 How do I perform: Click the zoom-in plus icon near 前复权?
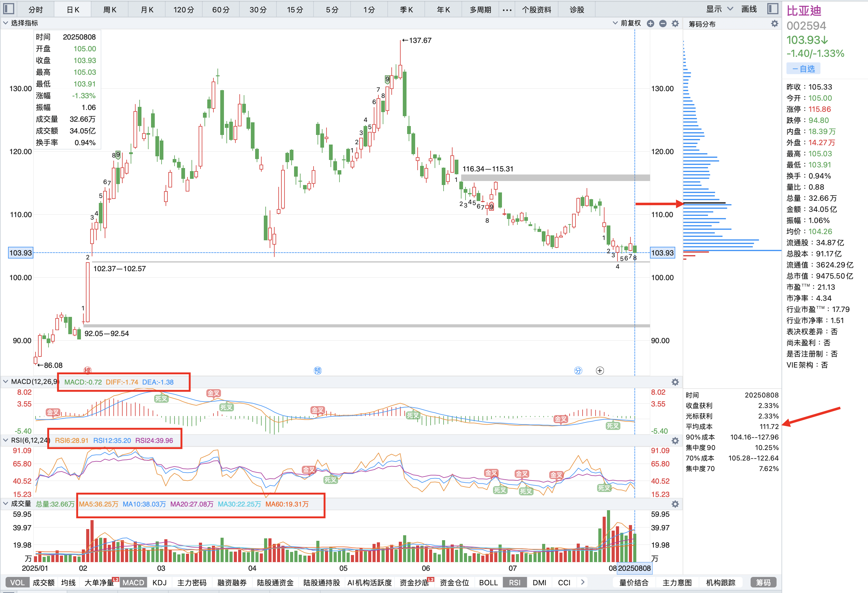[x=650, y=23]
